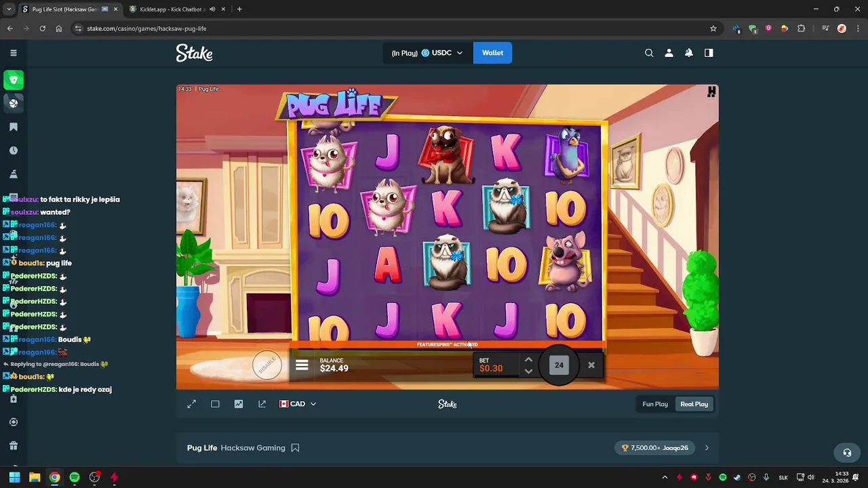Open live support headset button

pyautogui.click(x=847, y=453)
